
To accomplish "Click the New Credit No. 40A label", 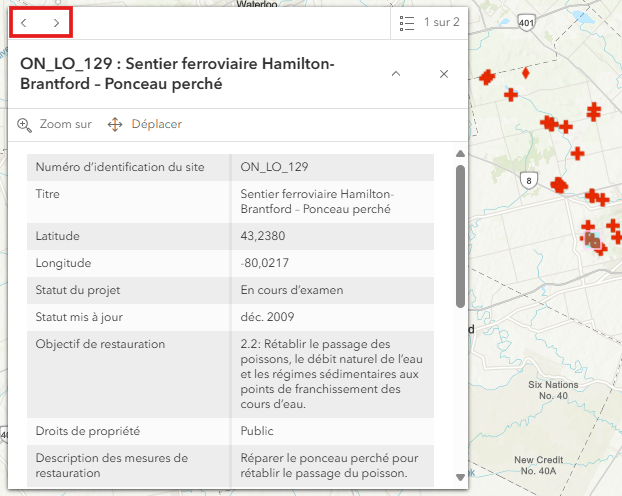I will [x=541, y=465].
